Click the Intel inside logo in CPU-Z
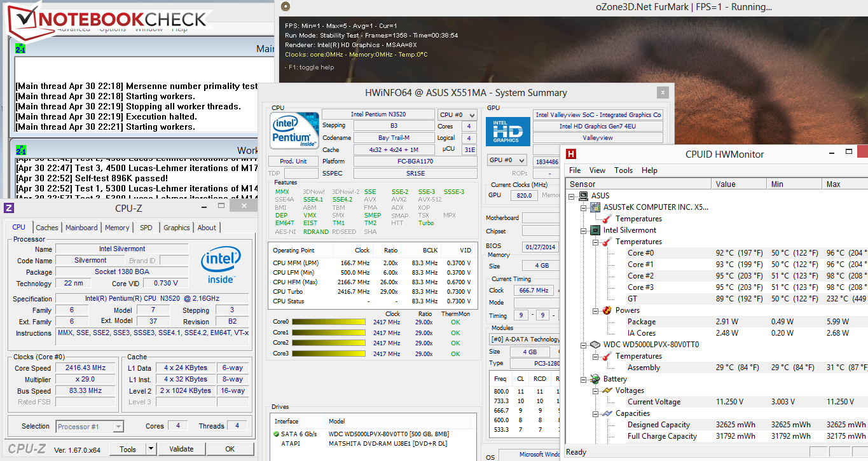This screenshot has height=461, width=868. click(221, 266)
